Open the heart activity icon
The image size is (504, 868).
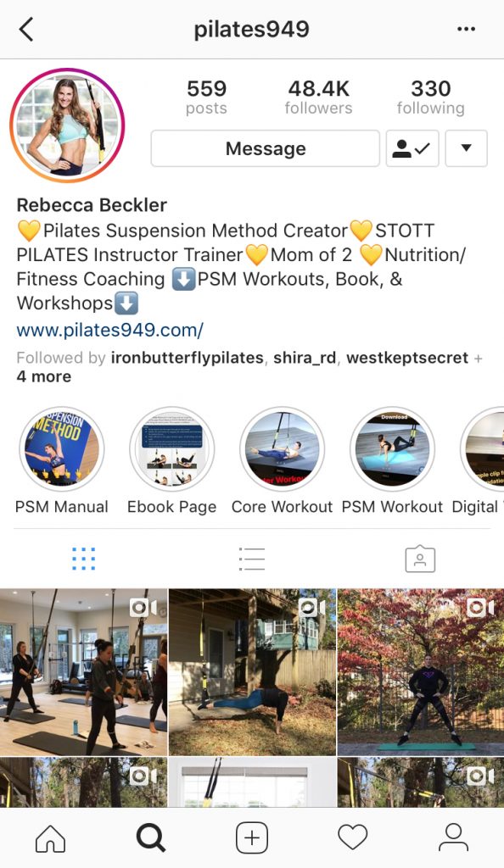click(353, 837)
